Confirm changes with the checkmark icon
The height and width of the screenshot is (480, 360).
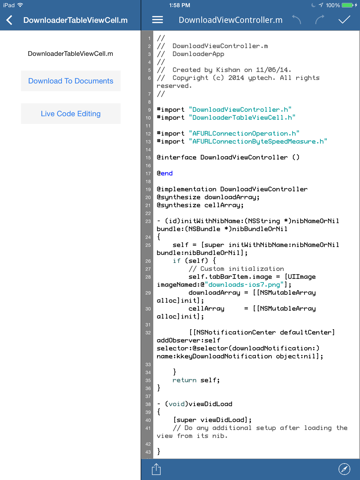[x=344, y=20]
